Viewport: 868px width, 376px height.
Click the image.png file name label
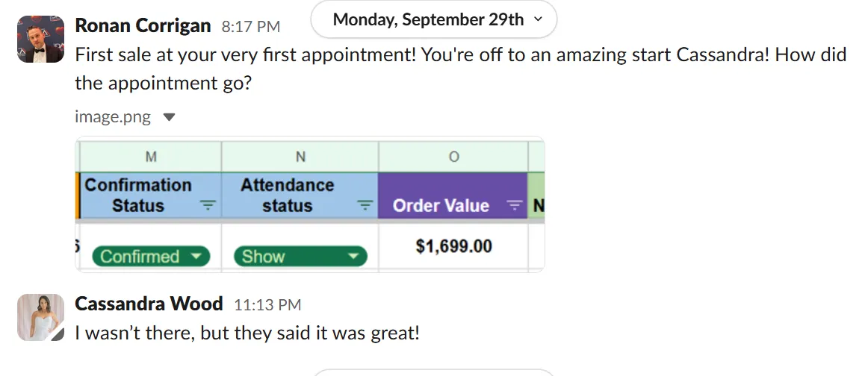(x=112, y=117)
